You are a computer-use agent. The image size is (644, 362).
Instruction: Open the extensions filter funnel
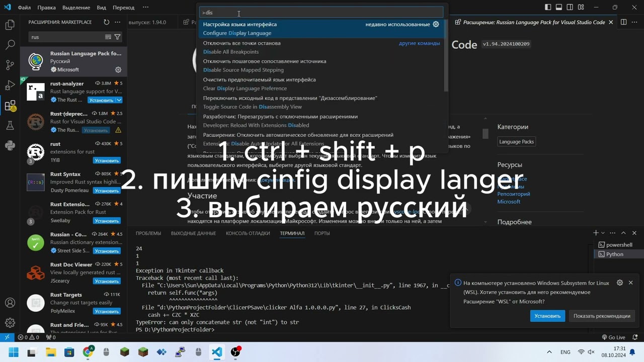(x=117, y=37)
